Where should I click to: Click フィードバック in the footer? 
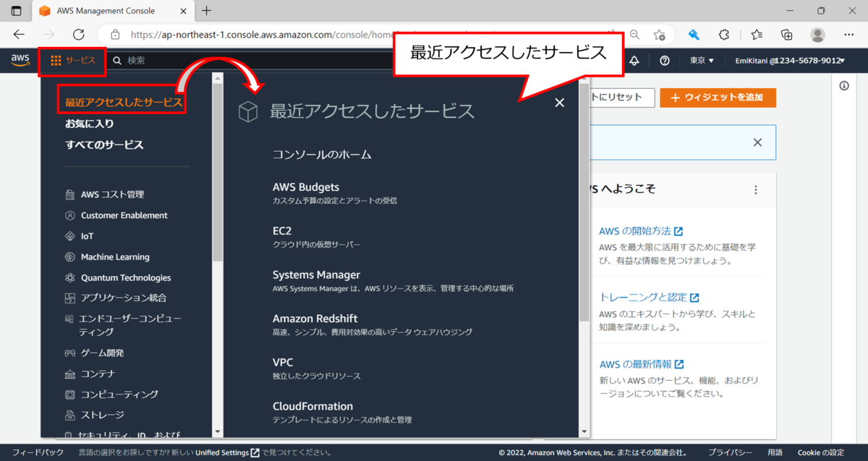tap(38, 452)
